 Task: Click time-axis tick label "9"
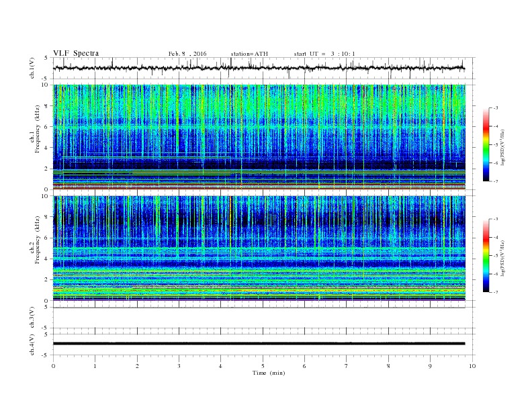click(x=430, y=366)
